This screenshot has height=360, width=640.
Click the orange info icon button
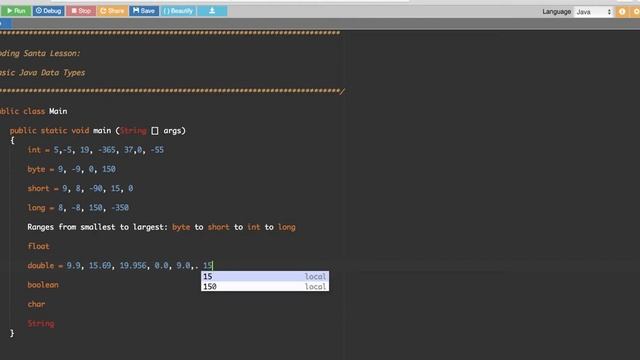(x=622, y=12)
